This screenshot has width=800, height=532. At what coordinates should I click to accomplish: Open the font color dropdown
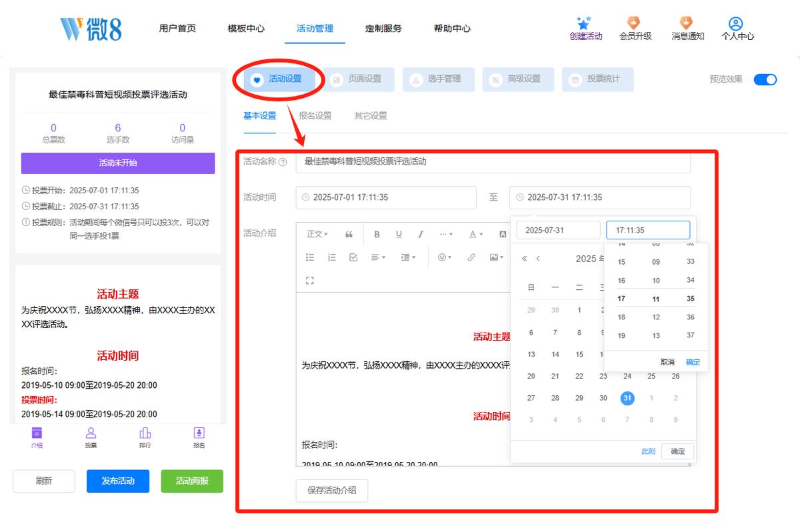coord(475,234)
